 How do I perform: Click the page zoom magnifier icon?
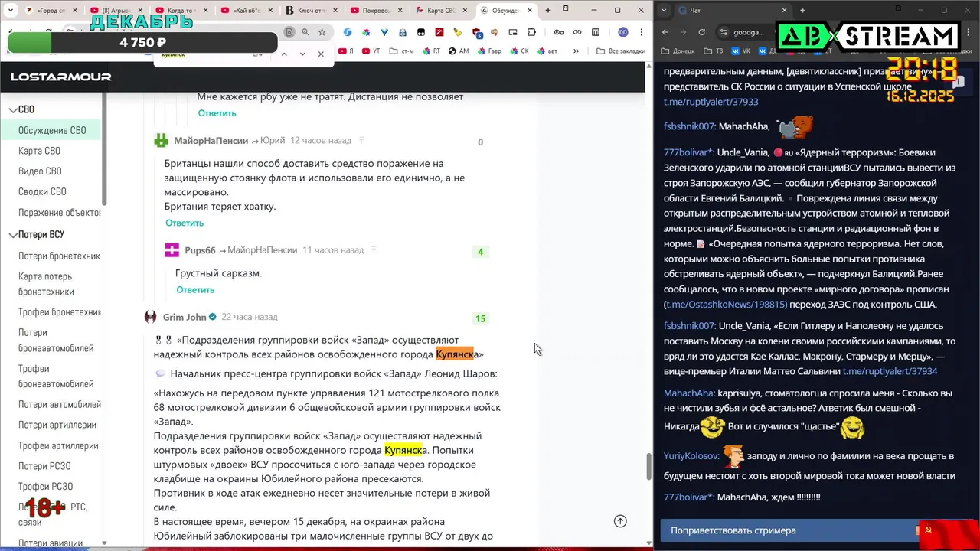[x=305, y=32]
